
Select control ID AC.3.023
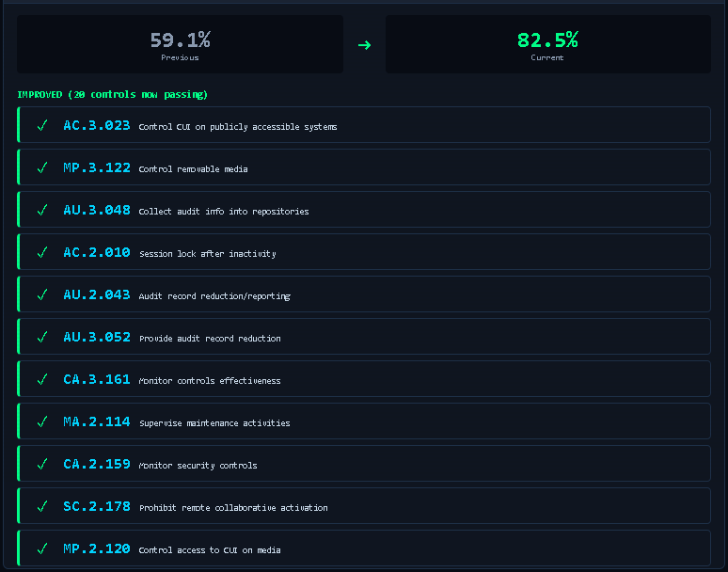(97, 125)
